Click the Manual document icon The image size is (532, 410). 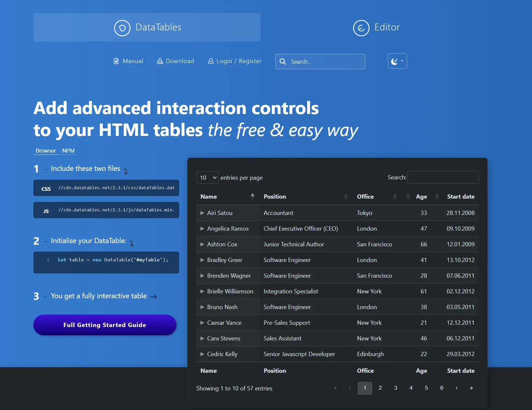click(x=116, y=61)
